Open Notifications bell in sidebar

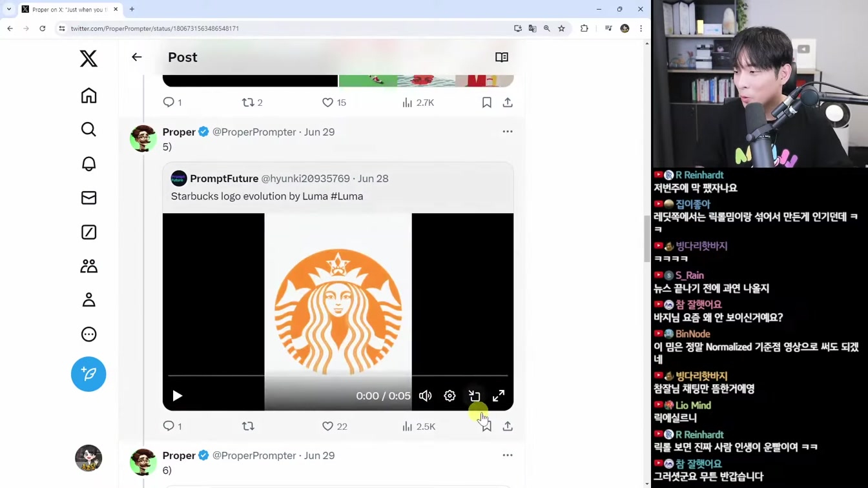[x=88, y=164]
